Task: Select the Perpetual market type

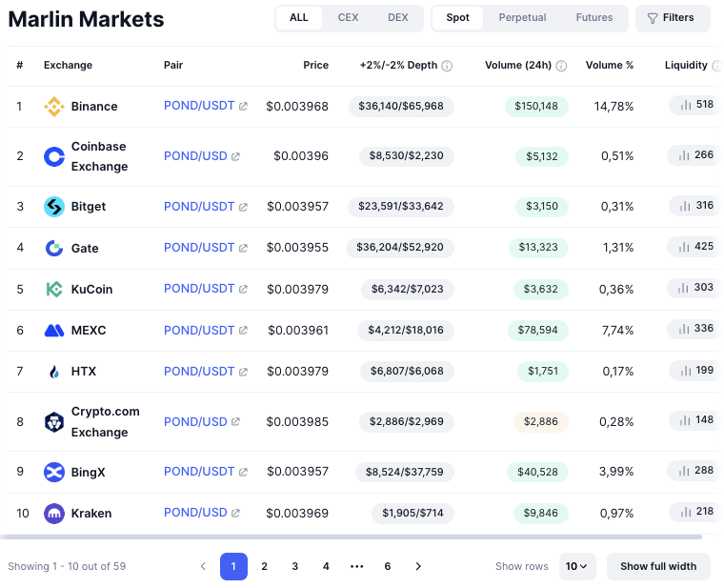Action: click(523, 18)
